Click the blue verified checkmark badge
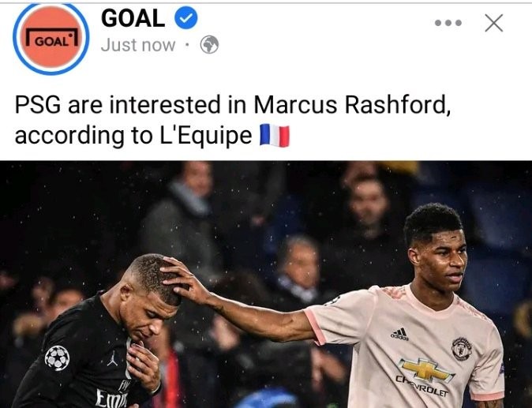Image resolution: width=532 pixels, height=408 pixels. coord(186,18)
